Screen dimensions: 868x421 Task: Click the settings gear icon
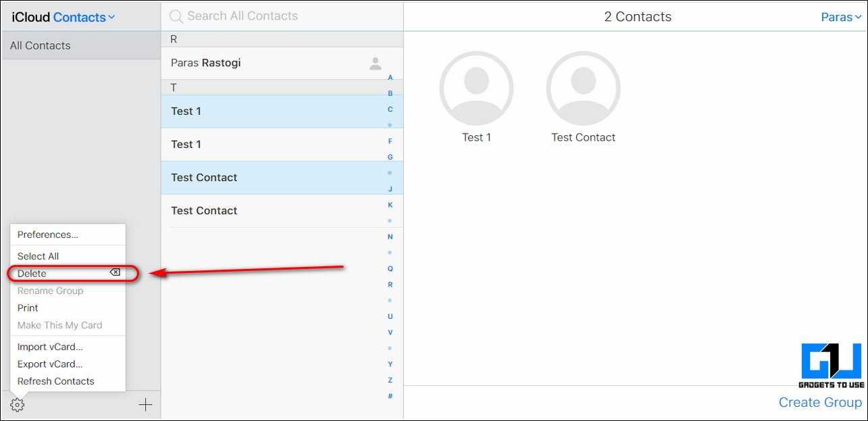pos(18,405)
